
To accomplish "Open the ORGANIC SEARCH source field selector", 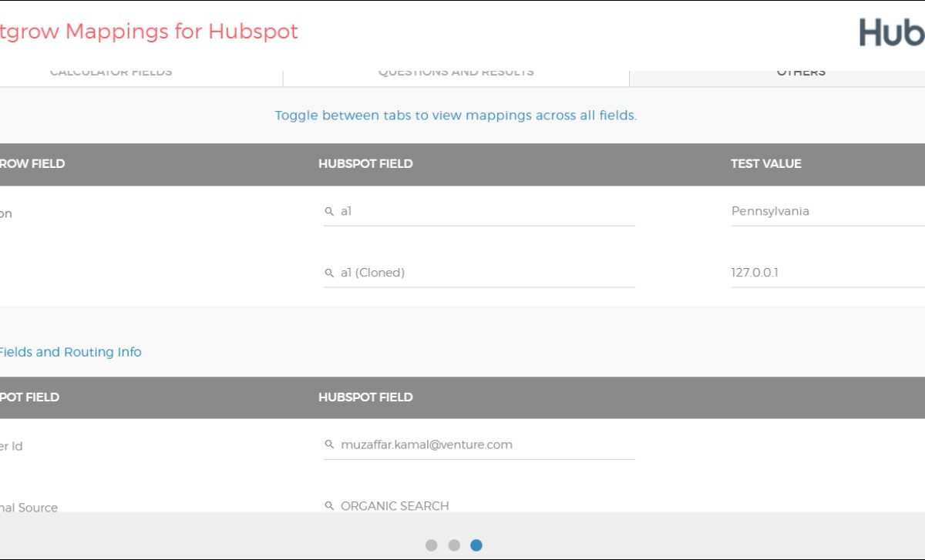I will (x=486, y=506).
